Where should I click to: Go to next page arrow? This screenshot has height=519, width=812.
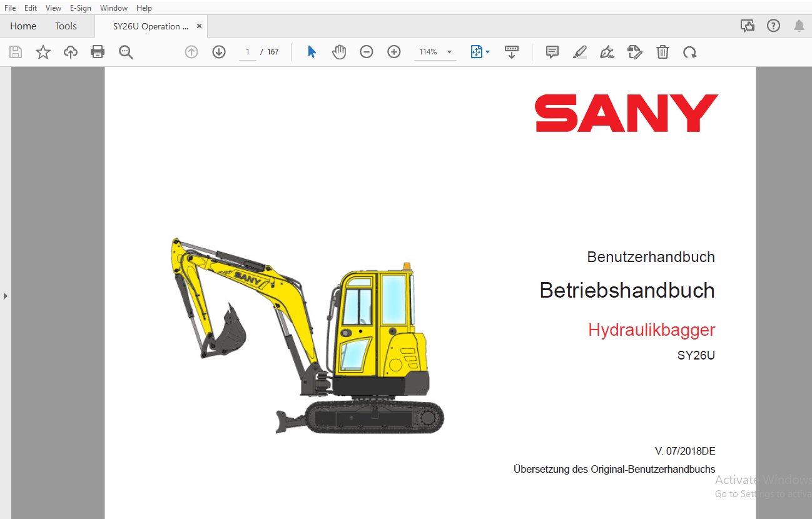coord(219,52)
